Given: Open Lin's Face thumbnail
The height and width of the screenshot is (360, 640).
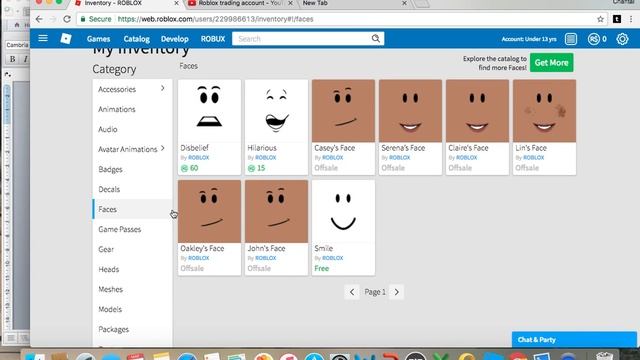Looking at the screenshot, I should [x=544, y=111].
